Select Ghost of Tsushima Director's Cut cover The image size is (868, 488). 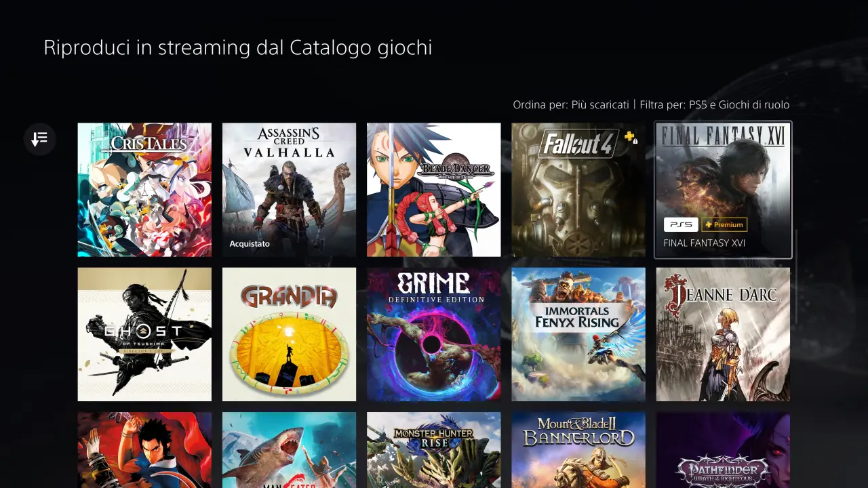point(144,334)
